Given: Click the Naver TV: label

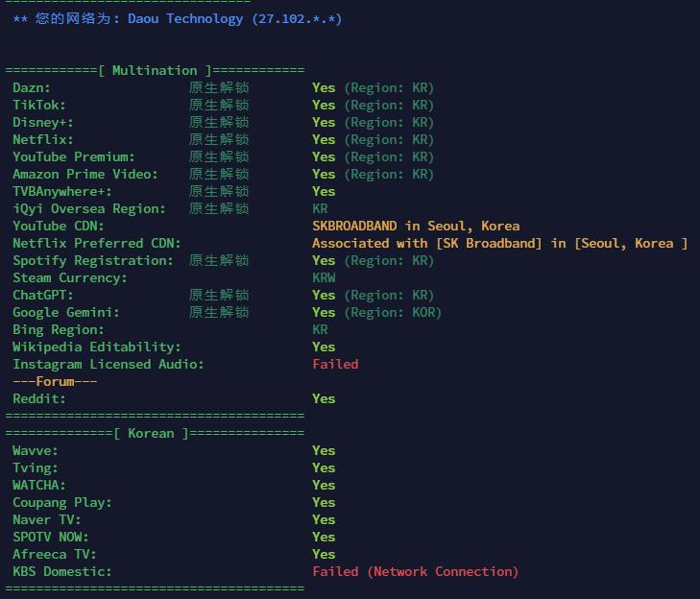Looking at the screenshot, I should tap(47, 520).
